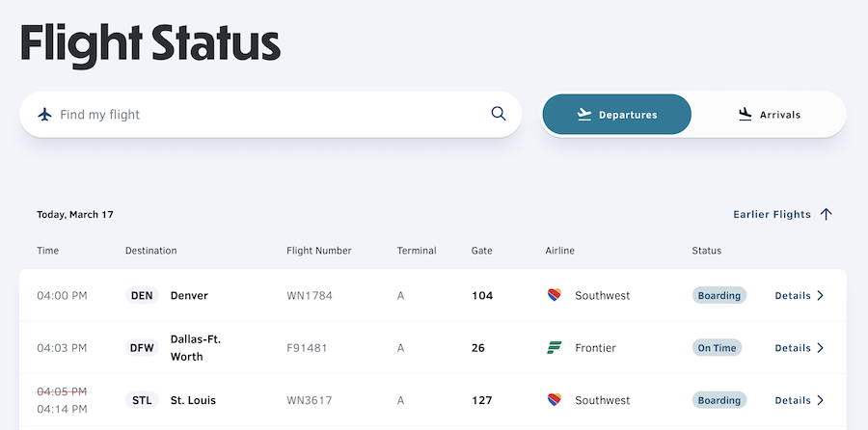This screenshot has width=868, height=430.
Task: Click Frontier logo in the Dallas row
Action: click(x=554, y=348)
